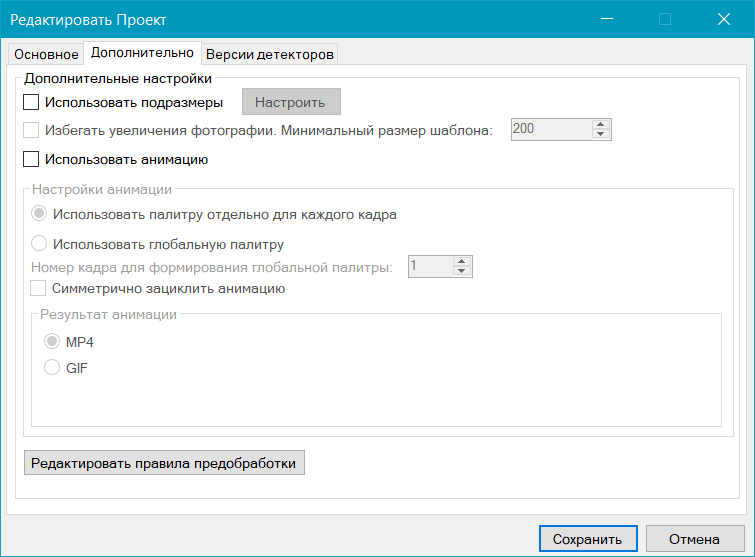This screenshot has width=755, height=557.
Task: Select the Дополнительно tab
Action: pyautogui.click(x=141, y=52)
